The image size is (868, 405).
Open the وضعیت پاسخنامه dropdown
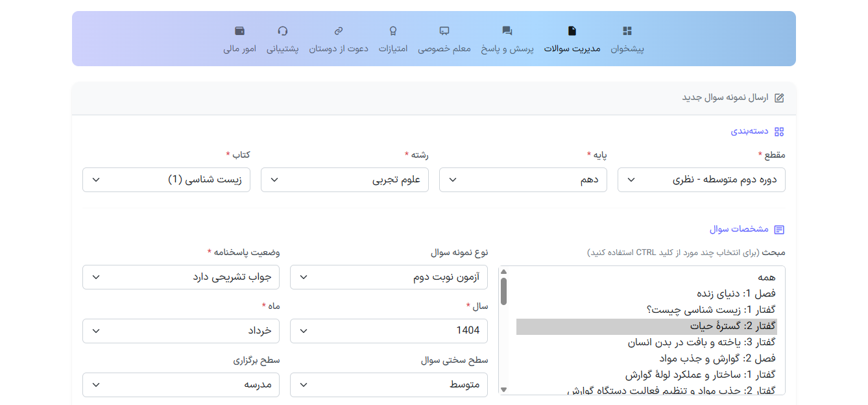181,277
